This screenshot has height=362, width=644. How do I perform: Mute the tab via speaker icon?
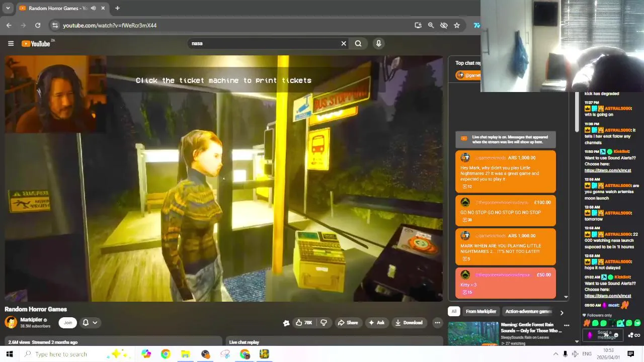(x=93, y=8)
